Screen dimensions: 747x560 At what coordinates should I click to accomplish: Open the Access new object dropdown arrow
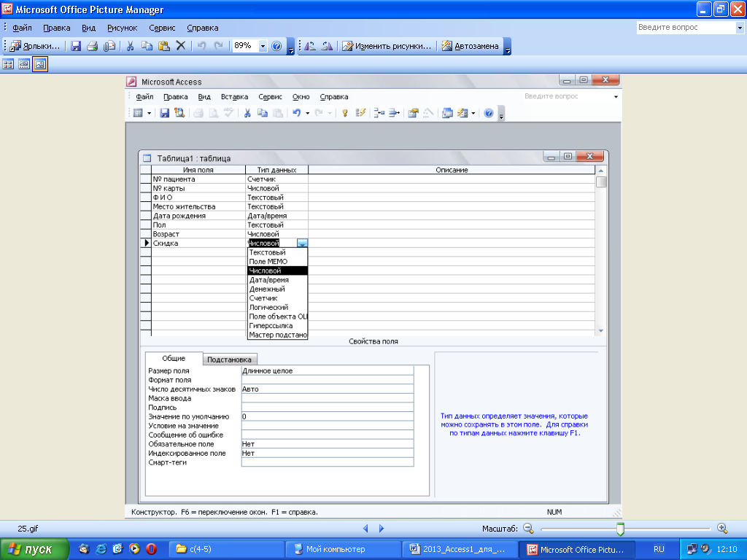[473, 113]
